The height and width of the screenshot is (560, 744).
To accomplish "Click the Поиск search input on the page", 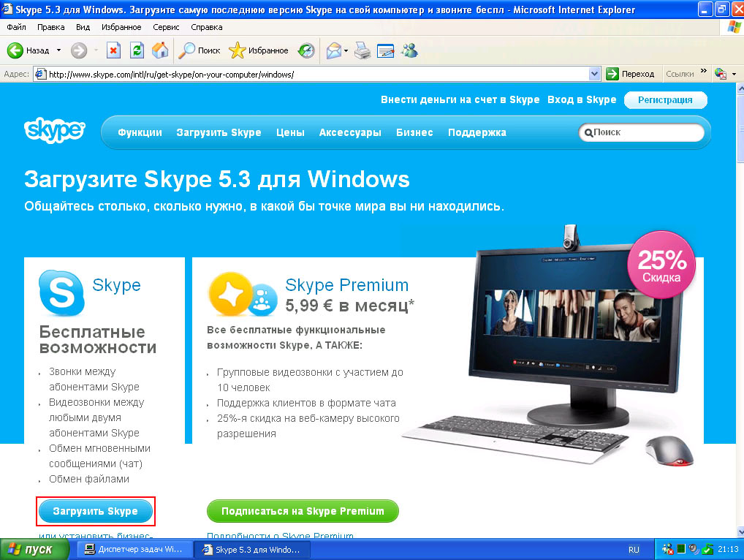I will [642, 132].
